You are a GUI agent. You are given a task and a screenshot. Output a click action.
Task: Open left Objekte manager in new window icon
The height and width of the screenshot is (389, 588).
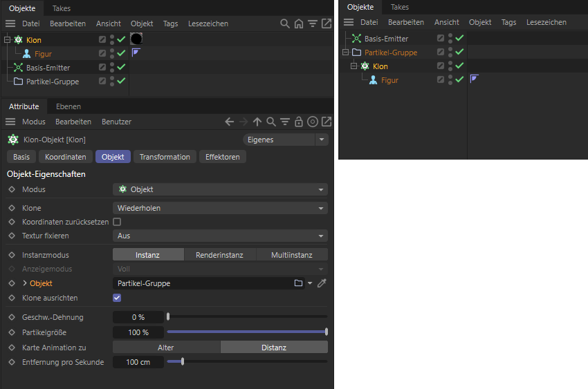coord(327,23)
